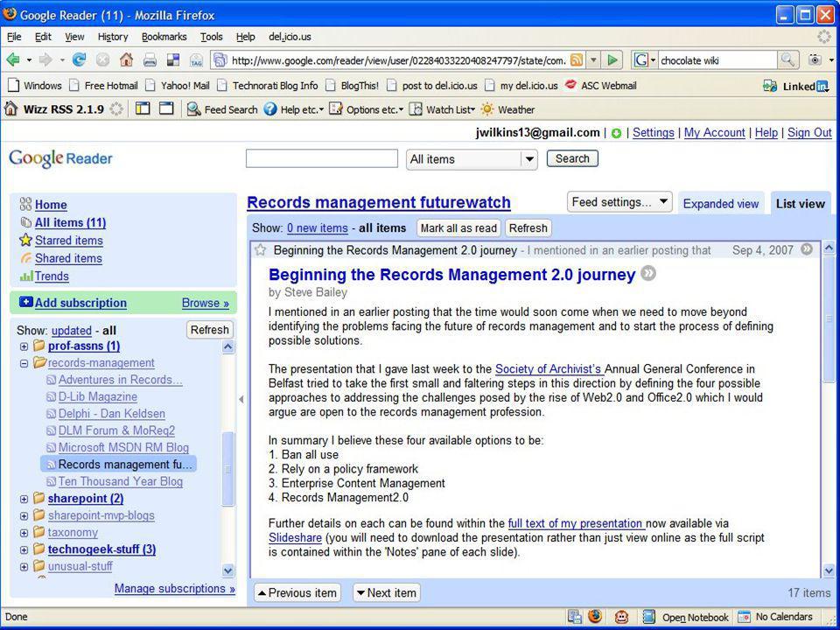Open the Weather button in Wizz RSS toolbar
Viewport: 840px width, 630px height.
(x=507, y=109)
